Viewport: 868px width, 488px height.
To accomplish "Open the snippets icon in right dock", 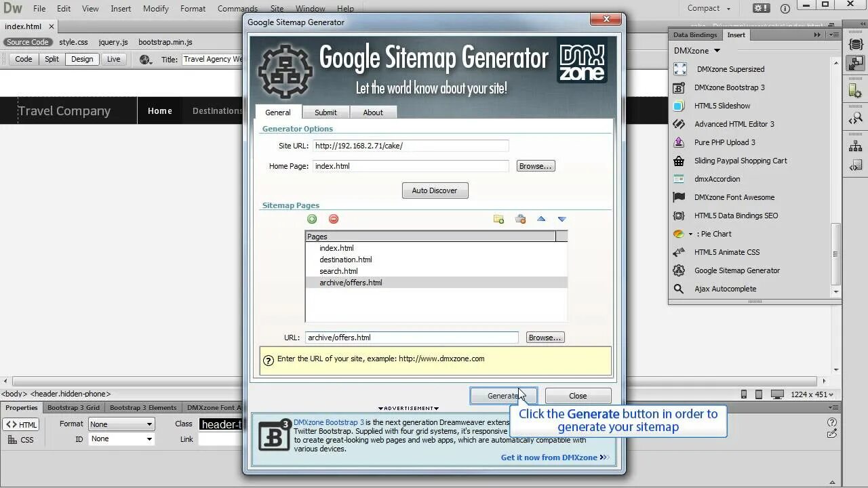I will [x=855, y=165].
